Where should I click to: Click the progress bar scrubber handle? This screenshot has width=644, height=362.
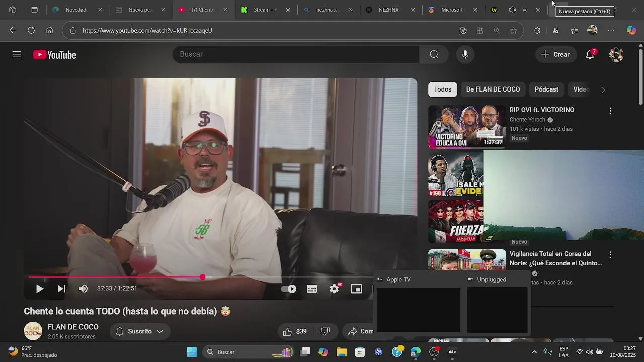(203, 277)
